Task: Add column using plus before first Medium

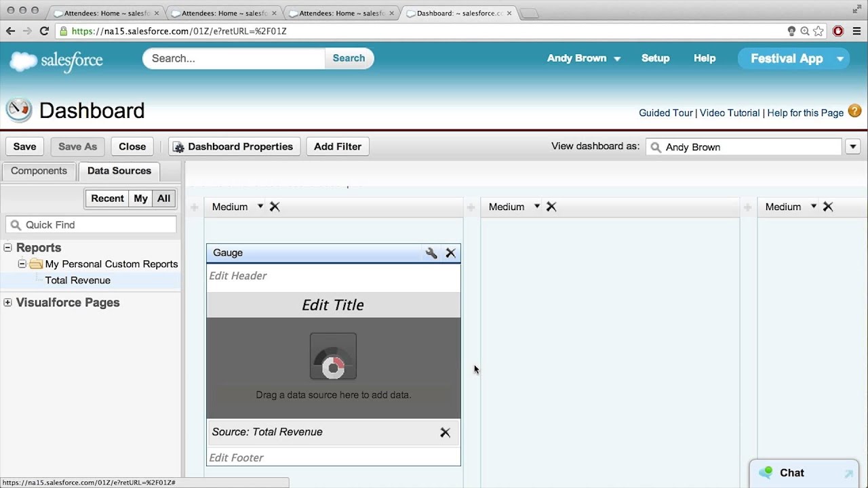Action: (x=195, y=207)
